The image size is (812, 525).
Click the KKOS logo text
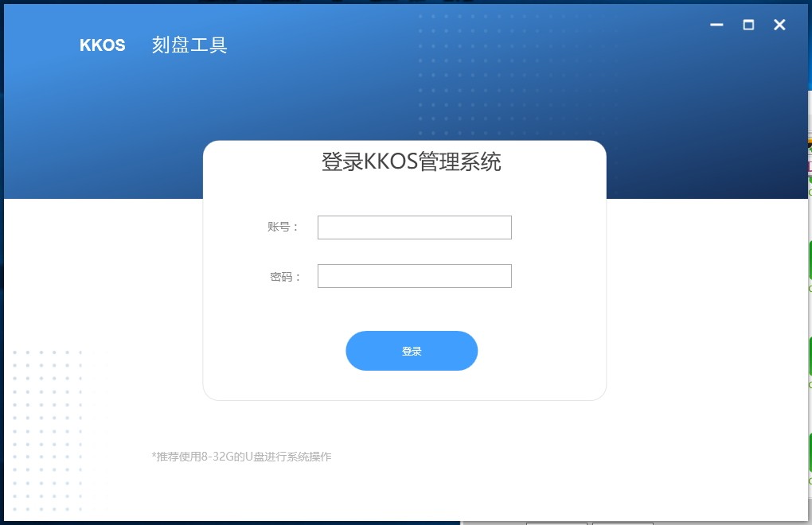point(103,45)
